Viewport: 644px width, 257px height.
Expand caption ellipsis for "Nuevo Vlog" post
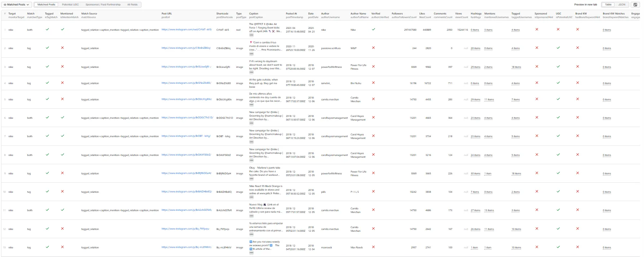(x=251, y=215)
